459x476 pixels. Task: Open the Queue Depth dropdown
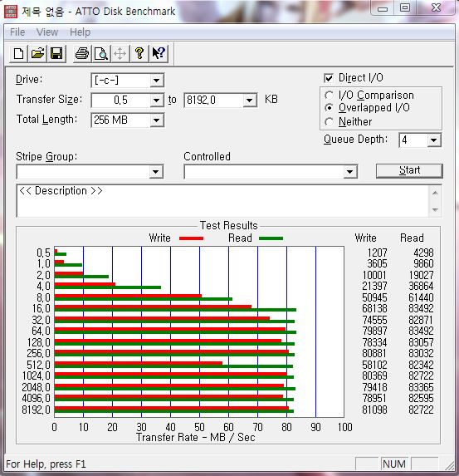(x=434, y=140)
